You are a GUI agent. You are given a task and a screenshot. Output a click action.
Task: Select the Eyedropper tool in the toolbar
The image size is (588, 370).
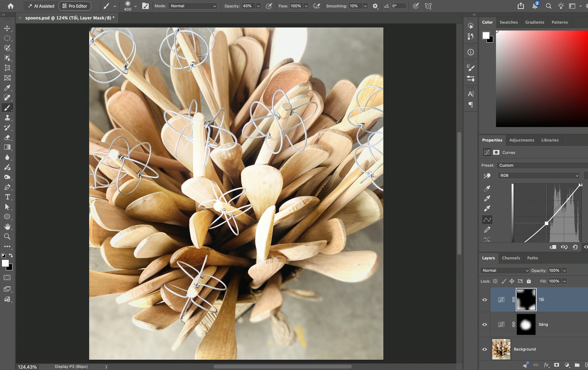[7, 88]
